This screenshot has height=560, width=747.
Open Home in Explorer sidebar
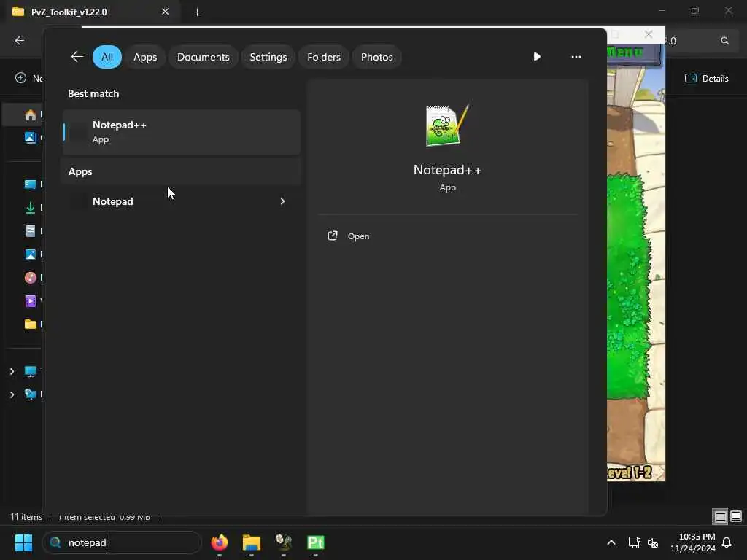coord(31,114)
